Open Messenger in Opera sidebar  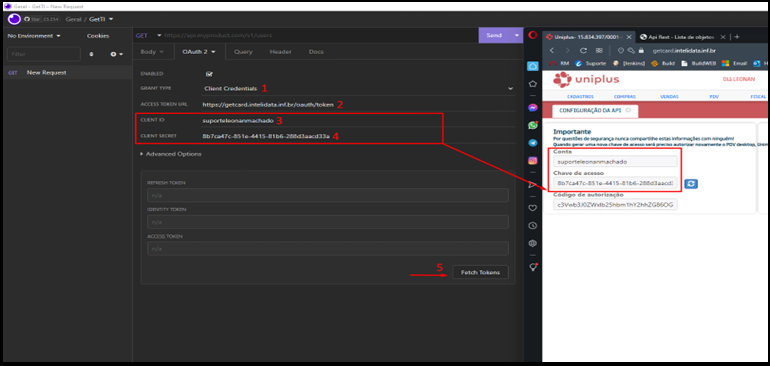pos(532,108)
